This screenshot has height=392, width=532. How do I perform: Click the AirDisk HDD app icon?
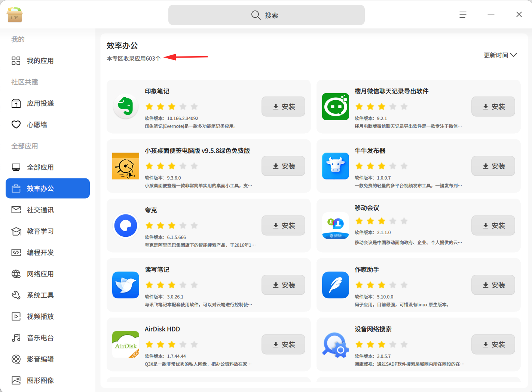click(x=126, y=344)
